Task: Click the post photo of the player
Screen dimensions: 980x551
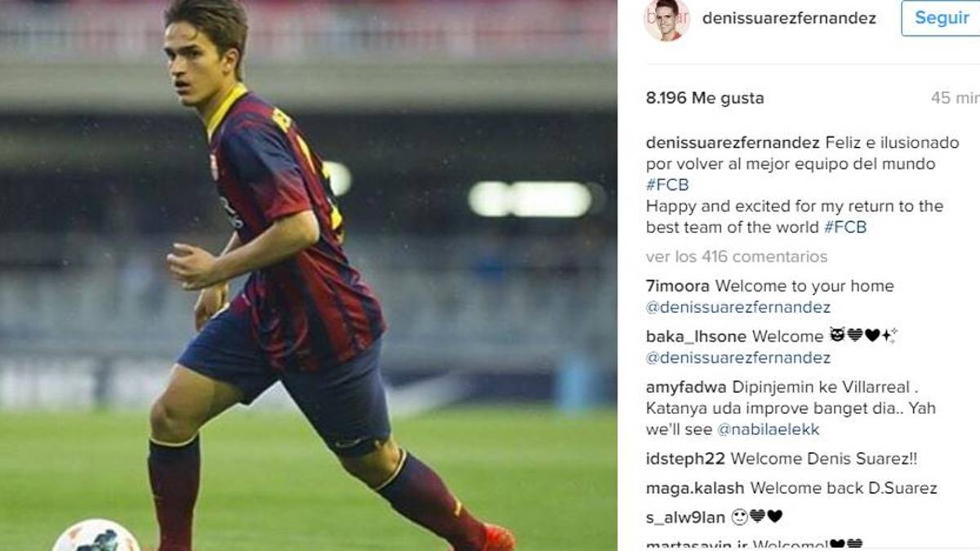Action: click(308, 275)
